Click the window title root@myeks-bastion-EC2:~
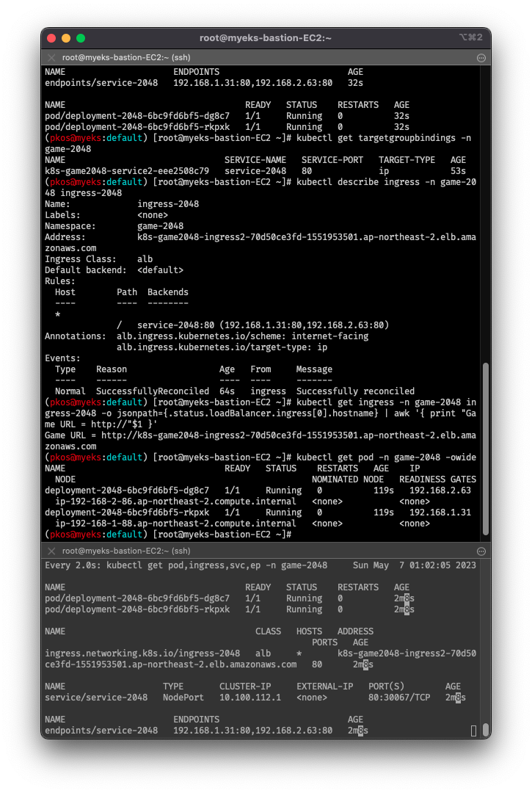Screen dimensions: 532x793 (x=265, y=38)
